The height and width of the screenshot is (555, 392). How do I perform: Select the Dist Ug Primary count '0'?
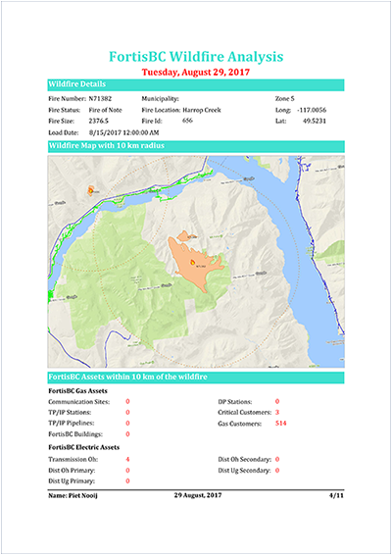click(127, 480)
